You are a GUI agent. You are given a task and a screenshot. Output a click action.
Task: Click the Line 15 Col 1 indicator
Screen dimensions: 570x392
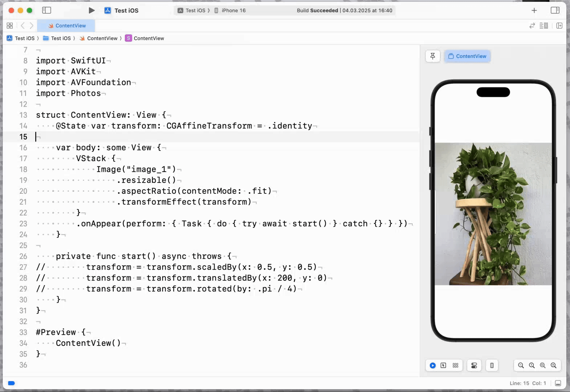coord(528,383)
